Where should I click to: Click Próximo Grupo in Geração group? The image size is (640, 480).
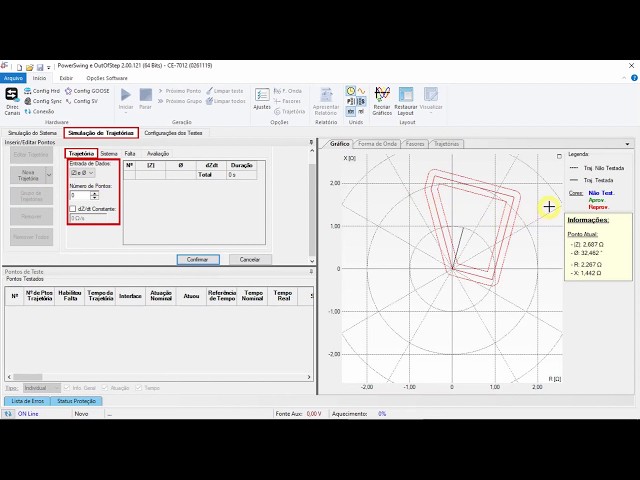tap(180, 101)
